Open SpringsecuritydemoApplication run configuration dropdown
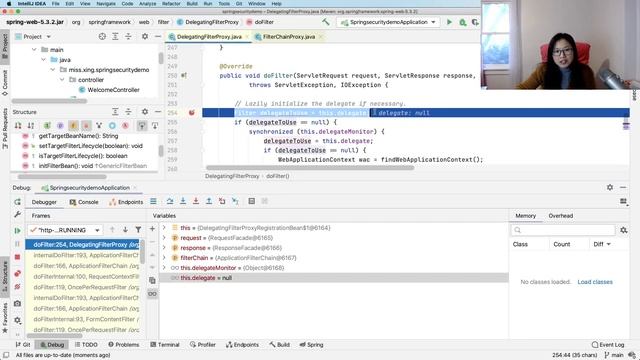The image size is (640, 360). (388, 22)
